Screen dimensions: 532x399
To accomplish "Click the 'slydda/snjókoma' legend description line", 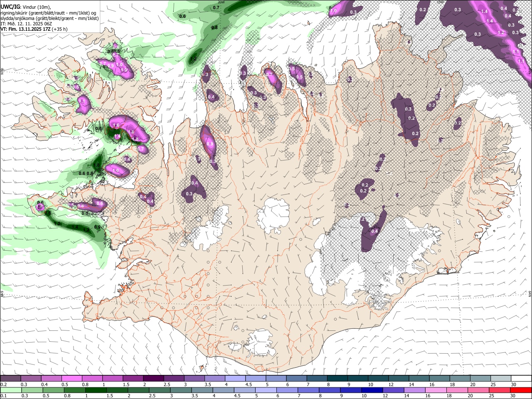I will point(49,18).
